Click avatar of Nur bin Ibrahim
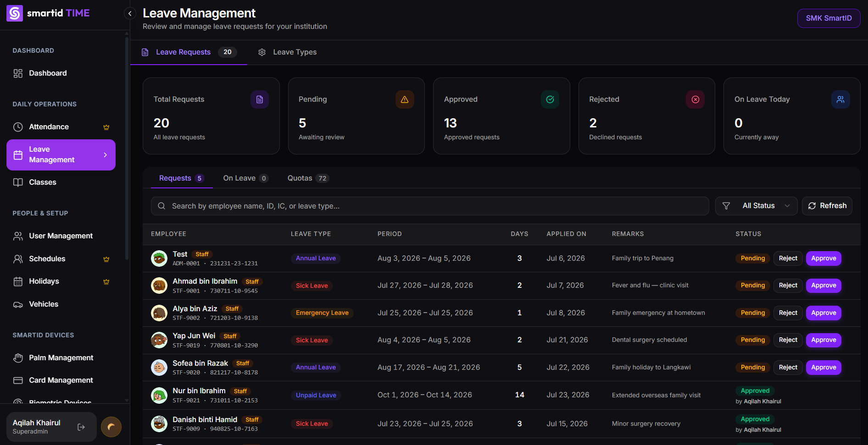Screen dimensions: 868x445 click(x=159, y=395)
